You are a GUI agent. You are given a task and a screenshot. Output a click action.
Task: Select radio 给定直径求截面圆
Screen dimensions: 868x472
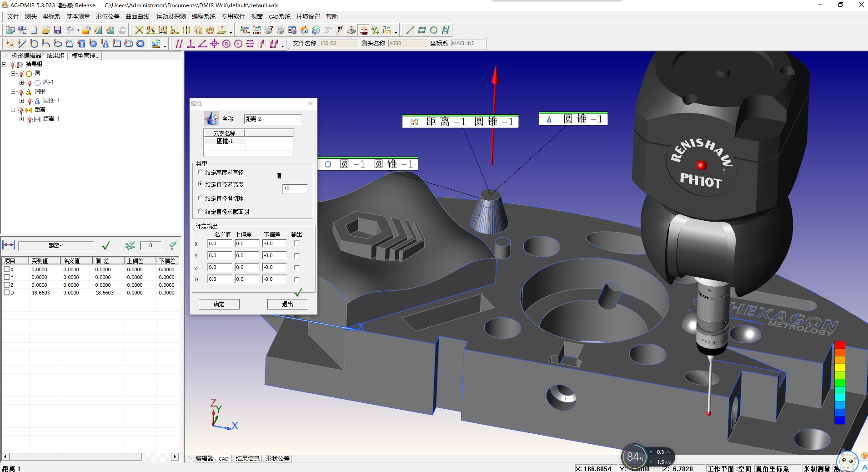pyautogui.click(x=200, y=211)
